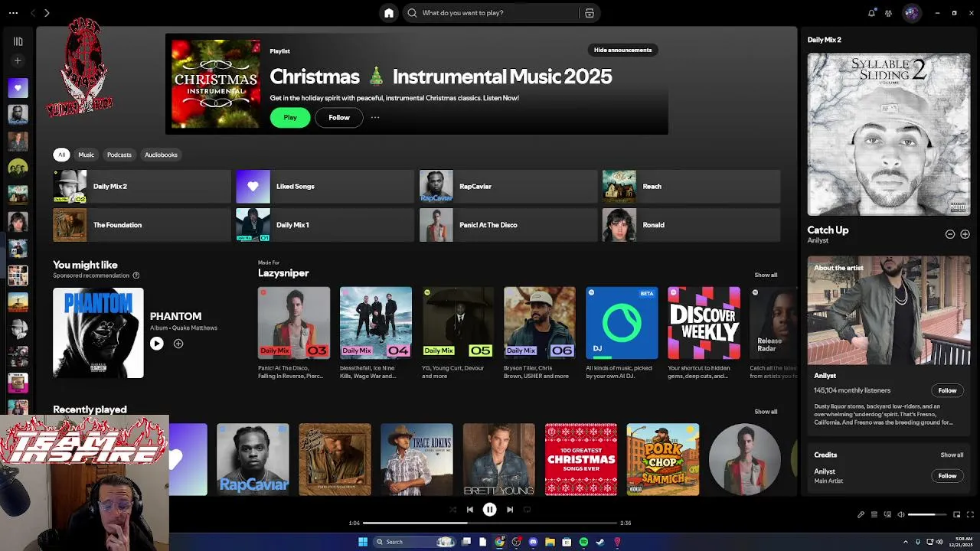Viewport: 980px width, 551px height.
Task: Open the user profile avatar
Action: [911, 13]
